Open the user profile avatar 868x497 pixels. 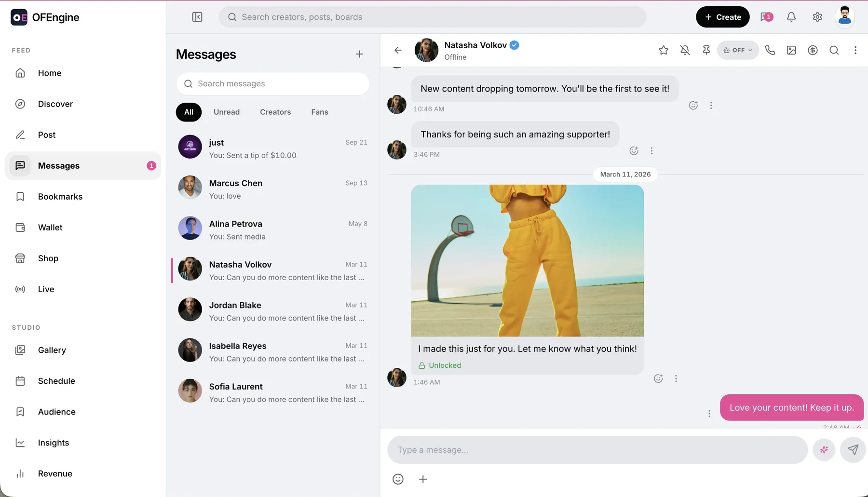coord(845,17)
